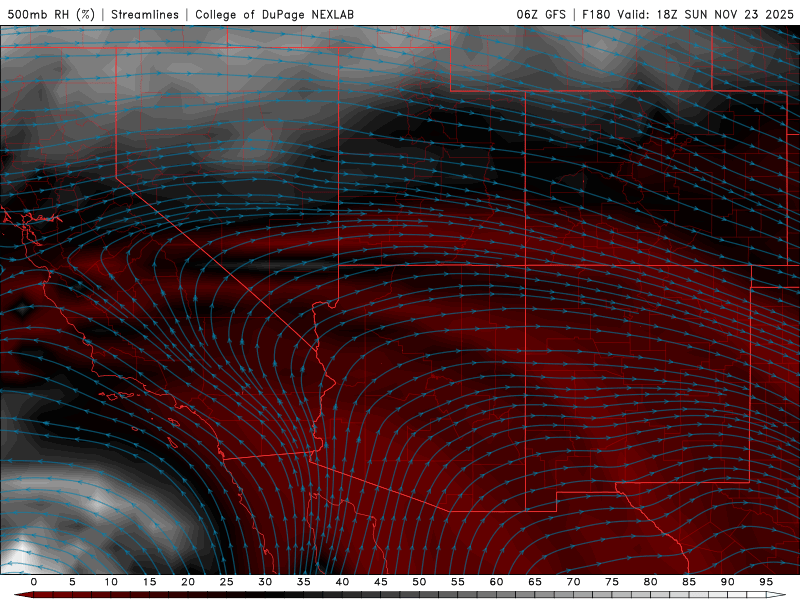Click the "15" colorbar scale label

tap(149, 582)
